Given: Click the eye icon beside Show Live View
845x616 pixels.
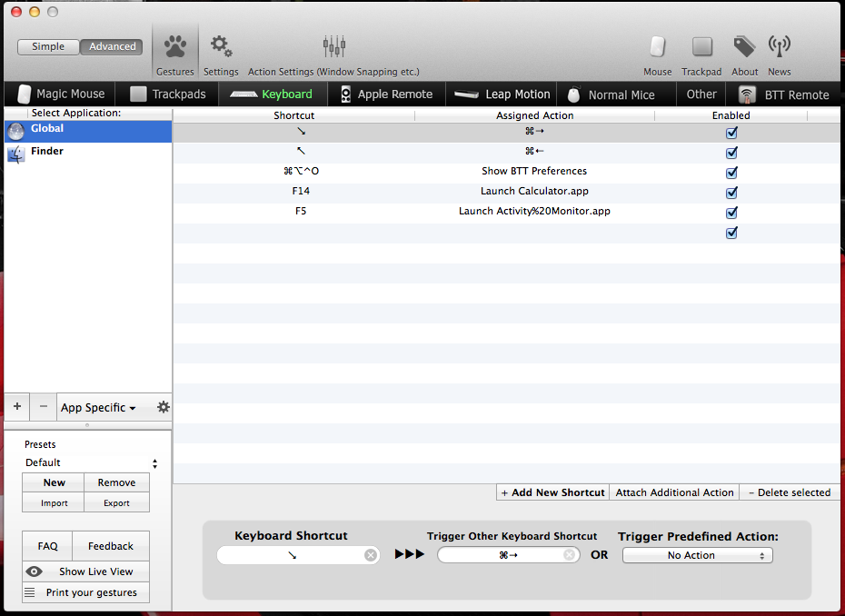Looking at the screenshot, I should tap(34, 571).
